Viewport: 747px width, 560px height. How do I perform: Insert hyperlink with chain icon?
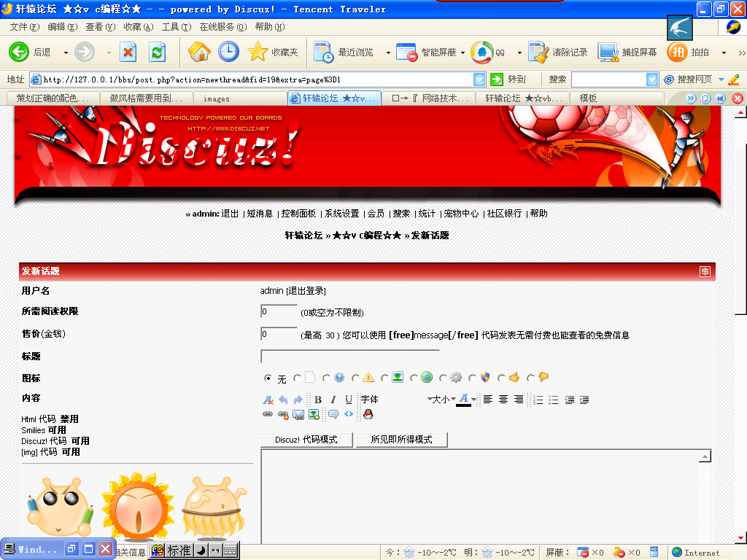tap(268, 414)
